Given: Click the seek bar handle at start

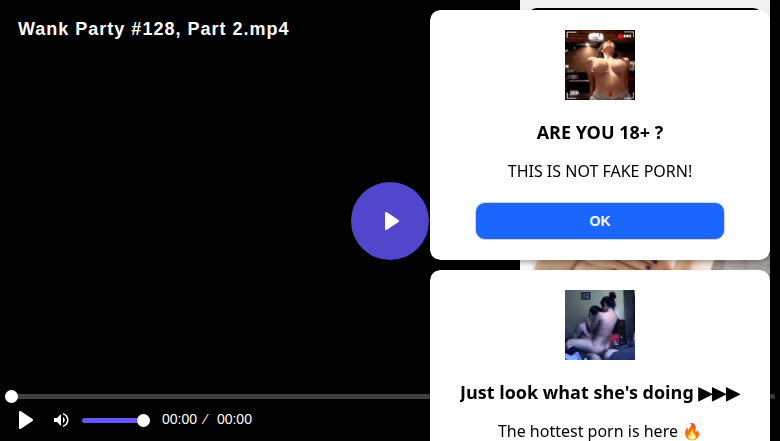Looking at the screenshot, I should click(x=11, y=397).
